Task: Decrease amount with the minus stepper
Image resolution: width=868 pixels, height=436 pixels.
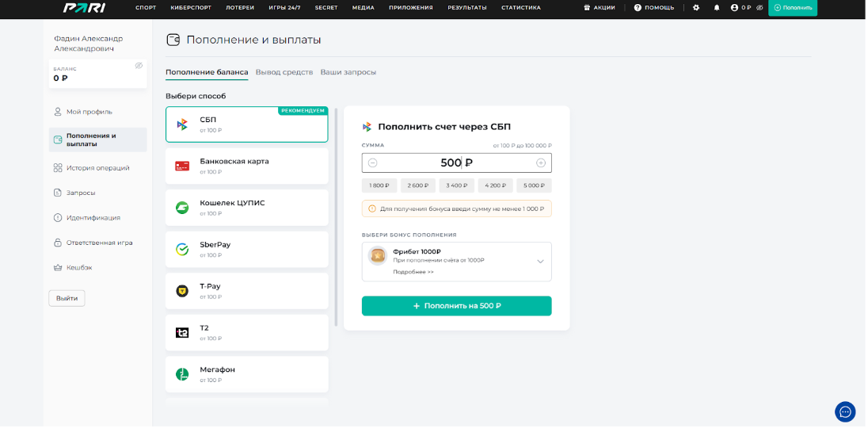Action: 372,163
